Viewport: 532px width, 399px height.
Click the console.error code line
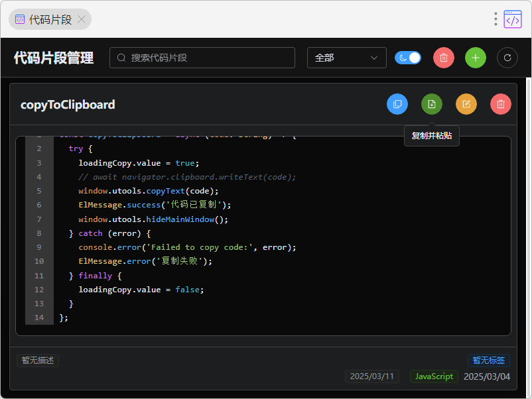click(187, 247)
